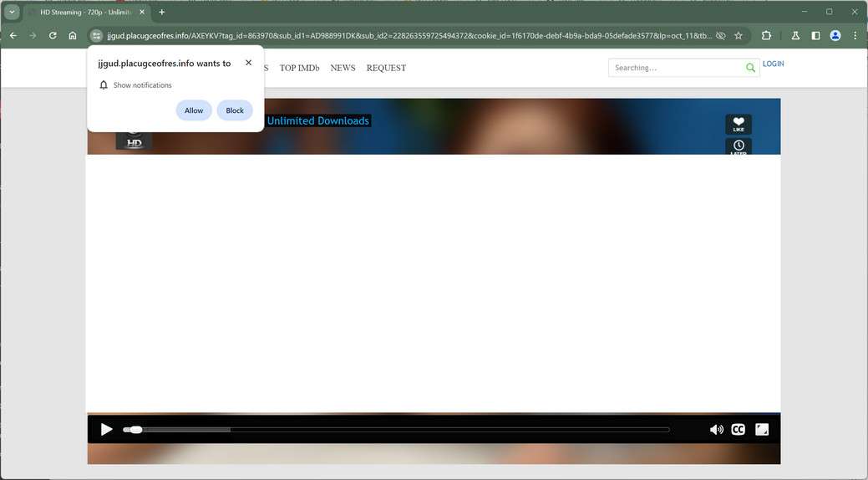Mute the video with the speaker icon
The image size is (868, 480).
coord(716,430)
